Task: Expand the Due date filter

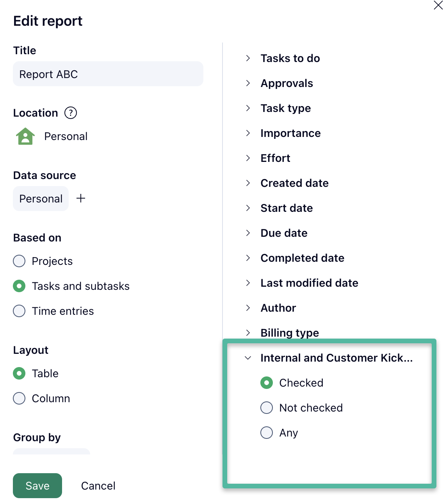Action: tap(248, 233)
